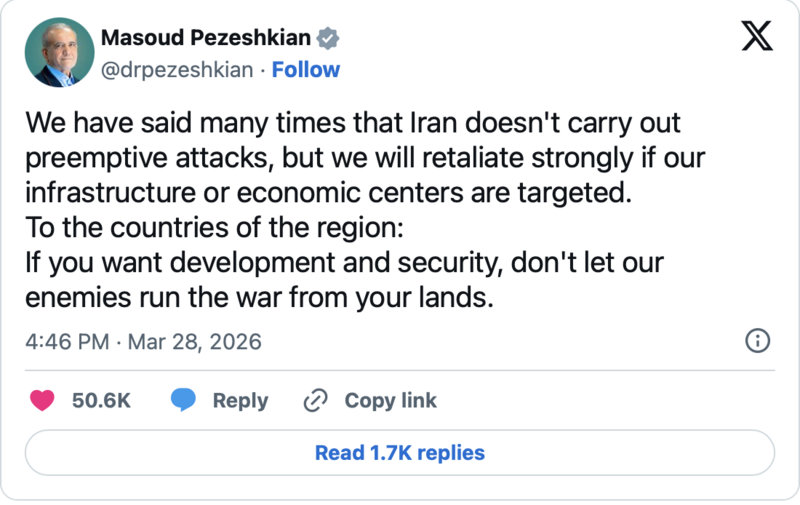Click the line "To the countries of the region:"
The image size is (800, 505).
click(213, 226)
